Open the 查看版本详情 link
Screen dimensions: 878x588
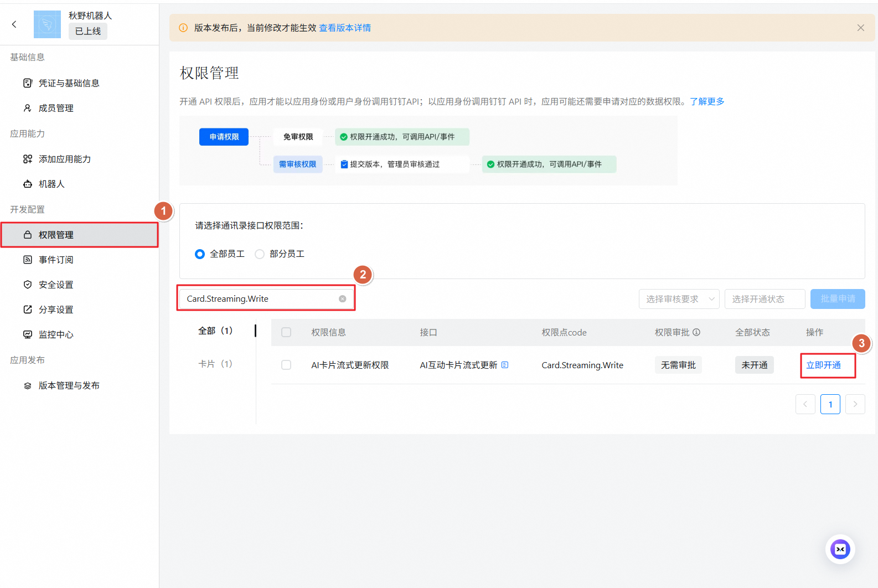coord(345,28)
